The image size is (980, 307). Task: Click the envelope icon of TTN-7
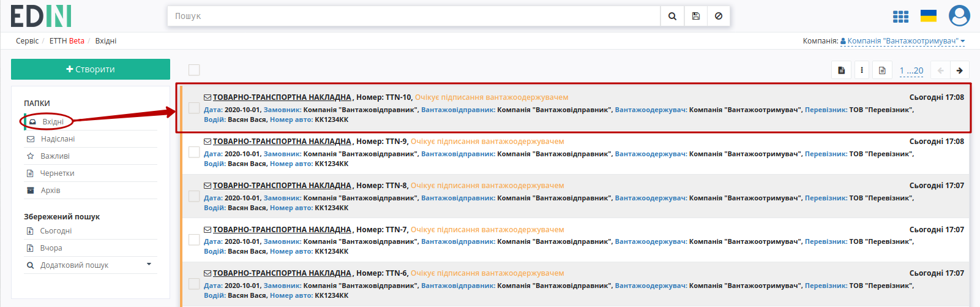click(x=208, y=230)
